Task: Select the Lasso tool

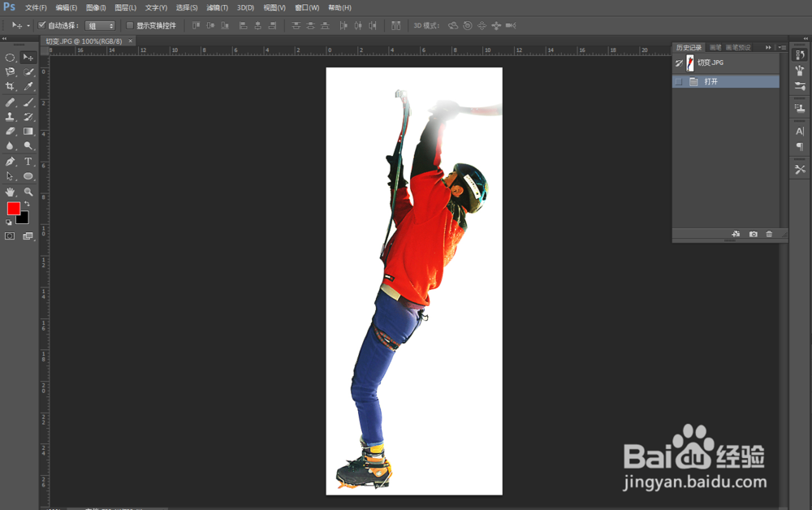Action: [10, 71]
